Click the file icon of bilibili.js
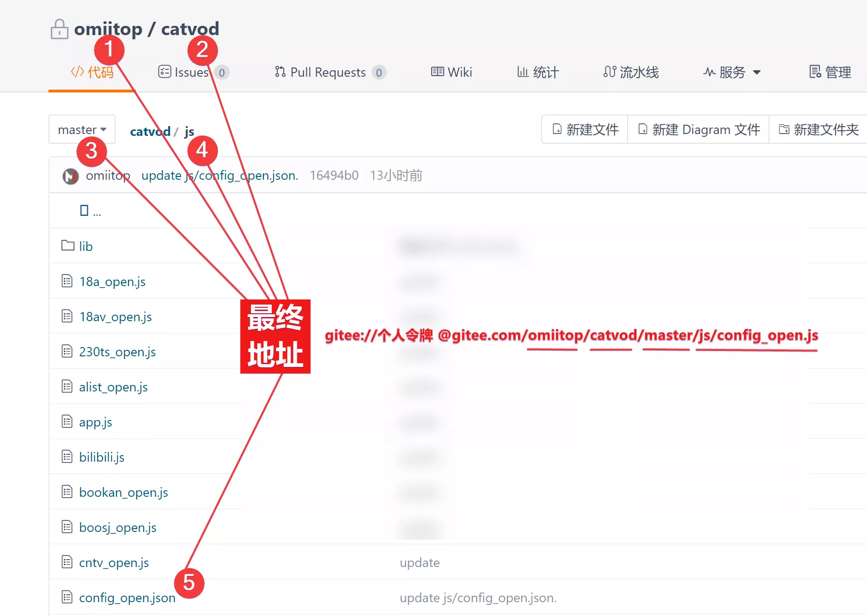Viewport: 867px width, 616px height. coord(67,457)
